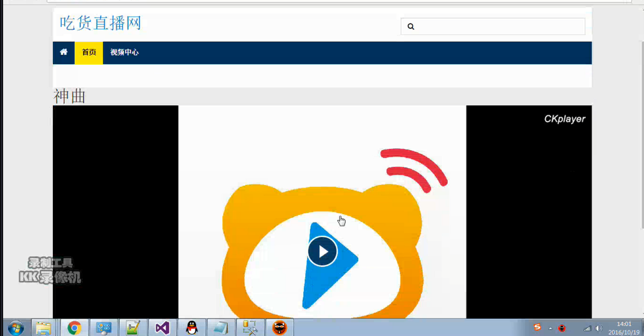Open the 视频中心 menu item
The height and width of the screenshot is (336, 644).
(x=125, y=52)
